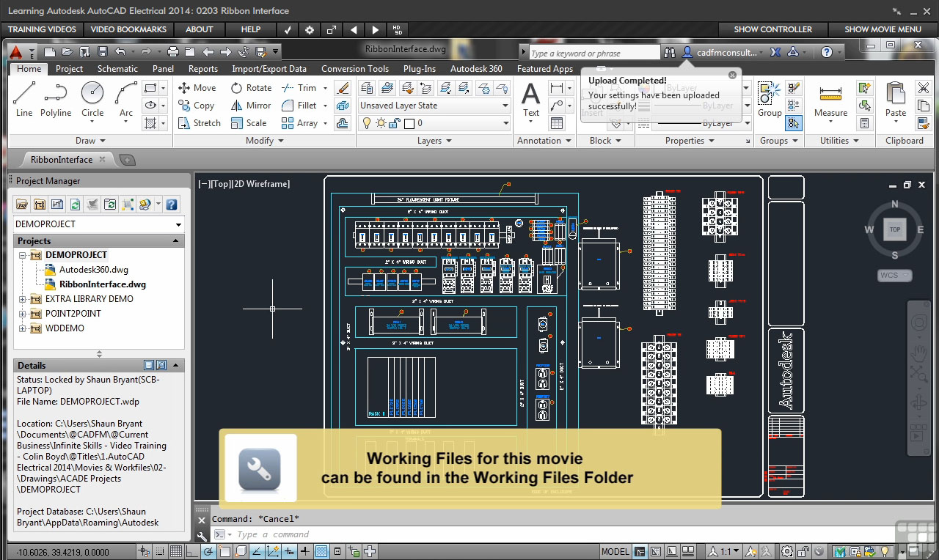
Task: Click Project Manager help icon
Action: pyautogui.click(x=172, y=205)
